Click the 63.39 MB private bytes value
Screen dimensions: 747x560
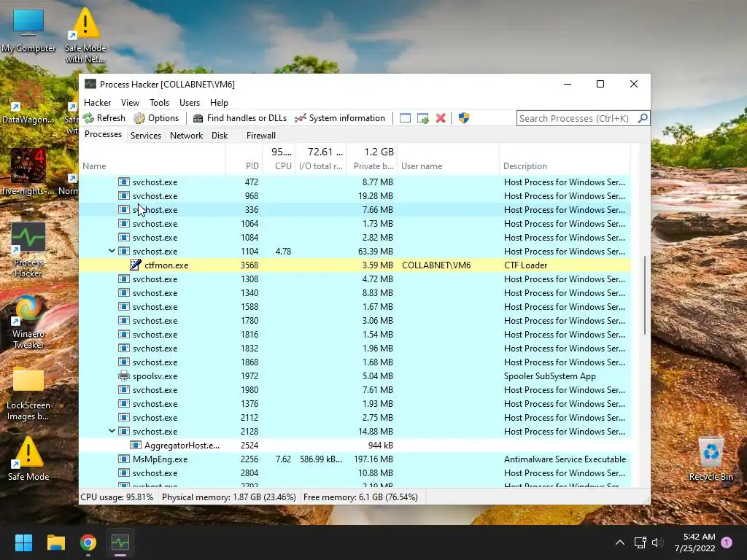pos(376,252)
